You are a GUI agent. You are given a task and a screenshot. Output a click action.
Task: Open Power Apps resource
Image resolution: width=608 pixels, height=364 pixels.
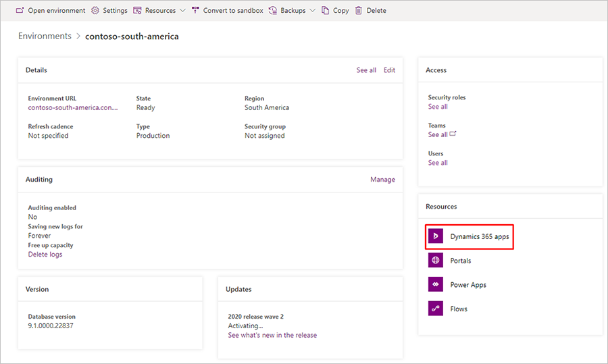point(468,284)
